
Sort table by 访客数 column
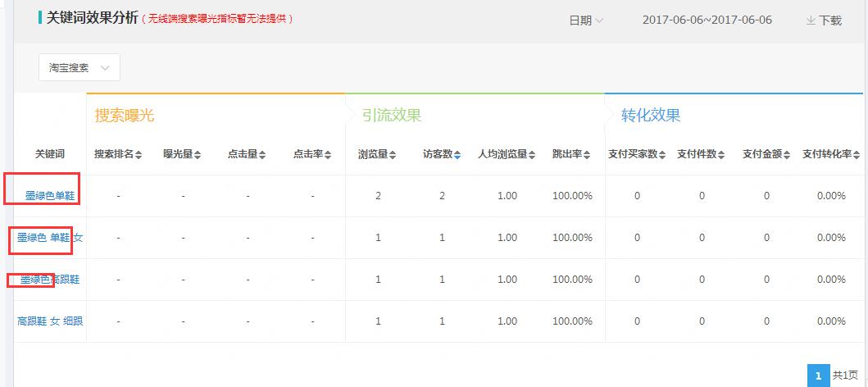(457, 154)
